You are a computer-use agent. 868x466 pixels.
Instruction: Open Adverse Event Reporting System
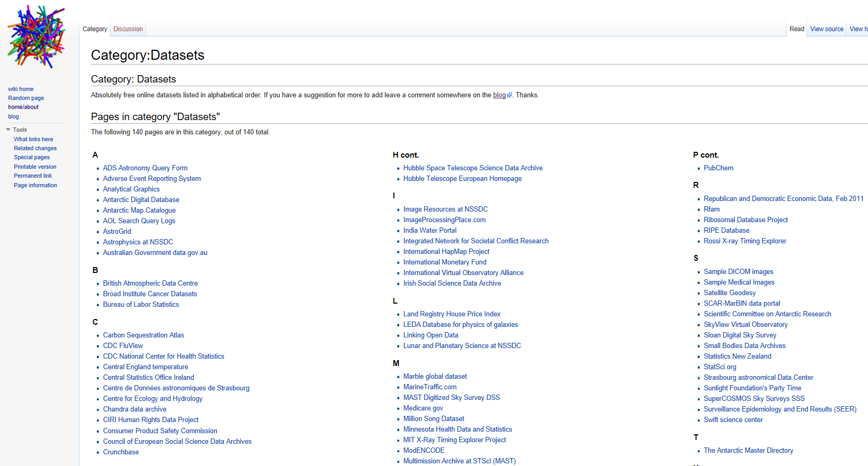click(152, 178)
